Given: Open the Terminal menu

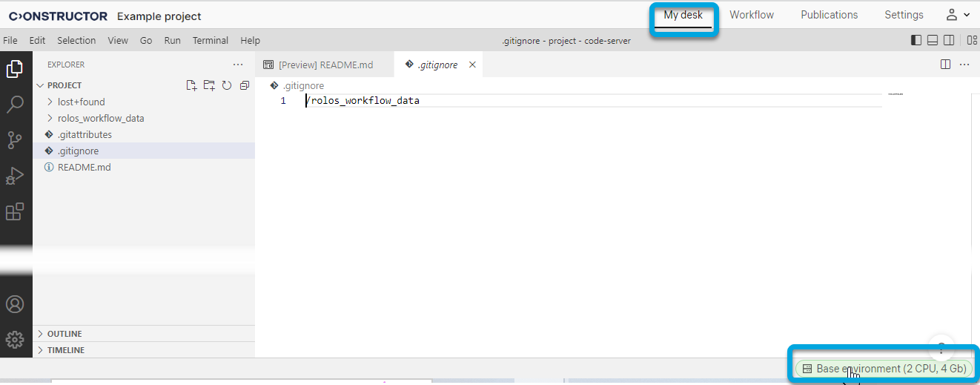Looking at the screenshot, I should (x=211, y=41).
